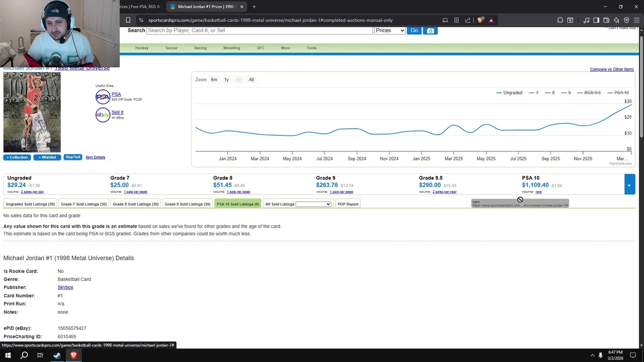The image size is (644, 362).
Task: Toggle grade 8 series in chart legend
Action: (550, 93)
